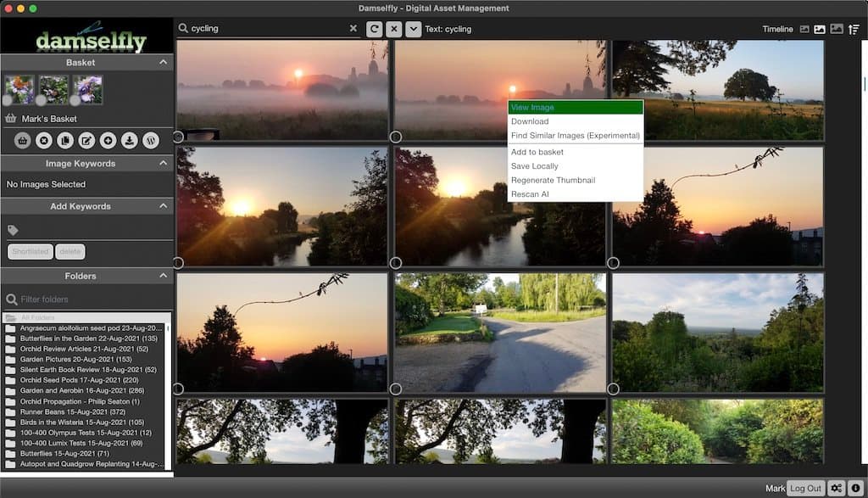Toggle selection on first basket thumbnail
Viewport: 868px width, 498px height.
pyautogui.click(x=8, y=100)
